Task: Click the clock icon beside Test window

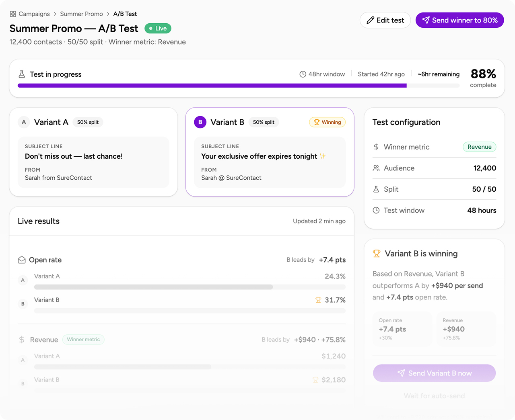Action: 376,210
